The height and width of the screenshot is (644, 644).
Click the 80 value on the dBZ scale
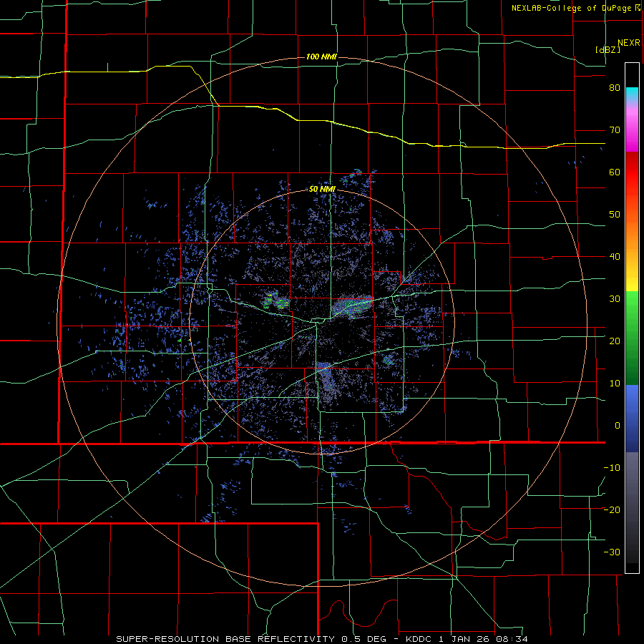click(x=615, y=88)
